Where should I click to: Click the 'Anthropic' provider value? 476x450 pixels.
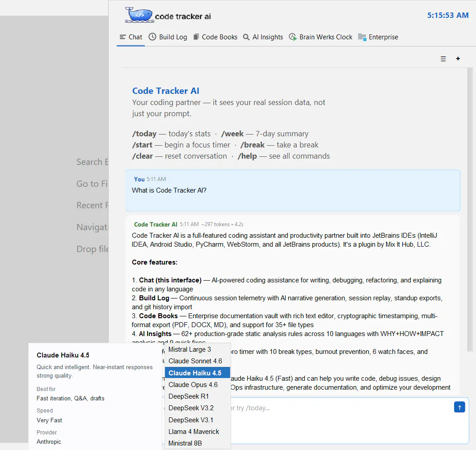49,442
